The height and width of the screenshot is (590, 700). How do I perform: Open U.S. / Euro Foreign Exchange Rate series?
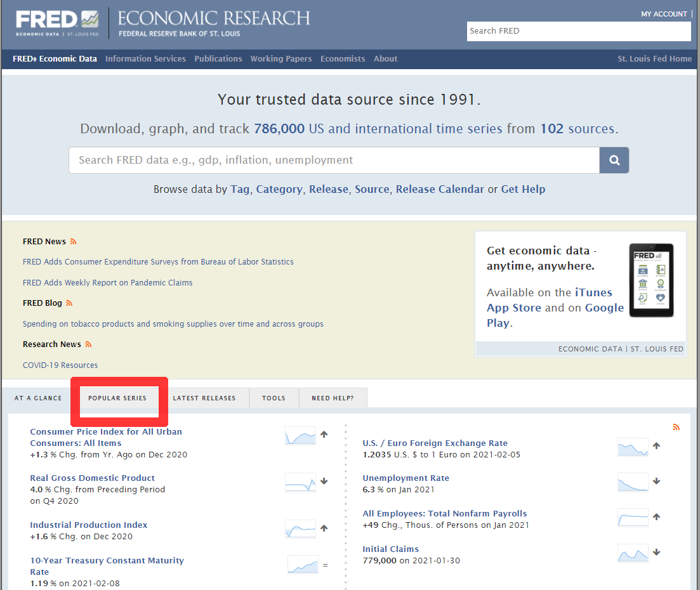click(x=435, y=443)
